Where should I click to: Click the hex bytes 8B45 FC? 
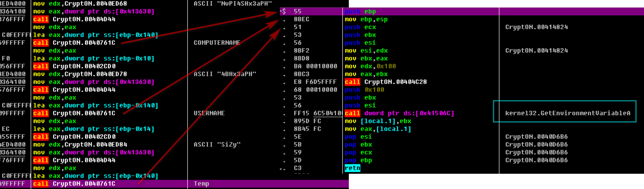pos(307,129)
